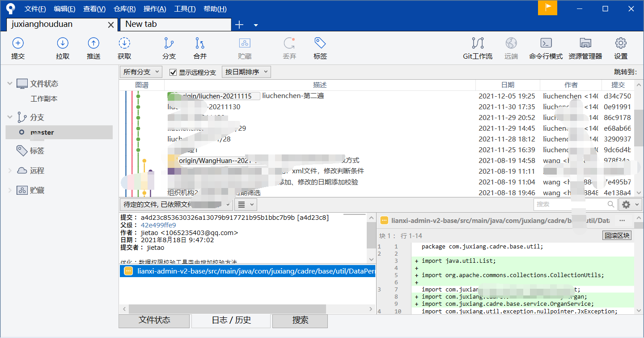Click the commit hash 4e138a4
This screenshot has height=338, width=644.
click(x=617, y=193)
